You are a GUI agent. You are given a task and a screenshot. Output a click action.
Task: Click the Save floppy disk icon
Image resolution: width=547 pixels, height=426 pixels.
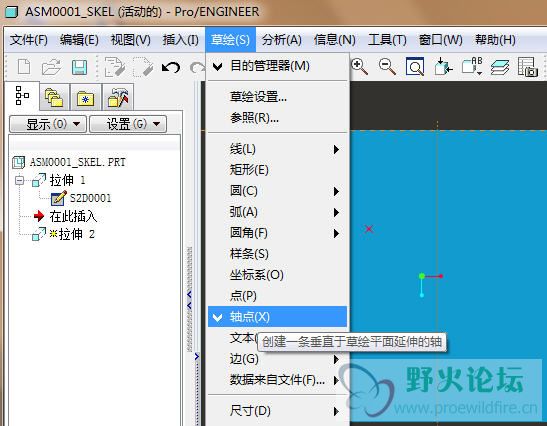click(x=80, y=67)
